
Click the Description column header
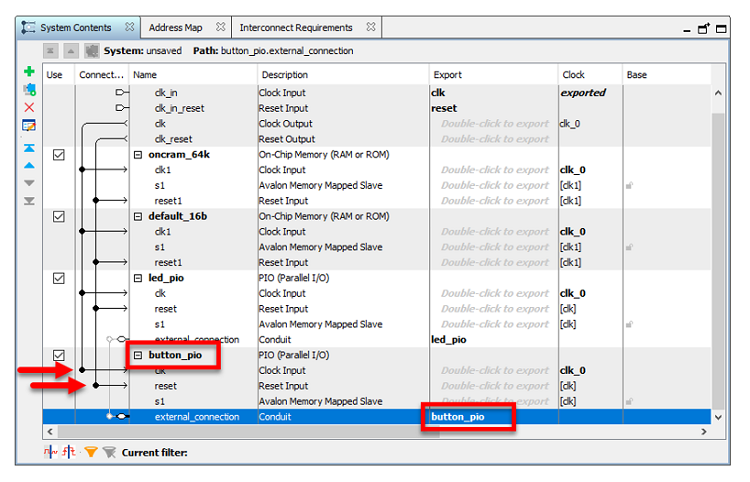pyautogui.click(x=343, y=75)
